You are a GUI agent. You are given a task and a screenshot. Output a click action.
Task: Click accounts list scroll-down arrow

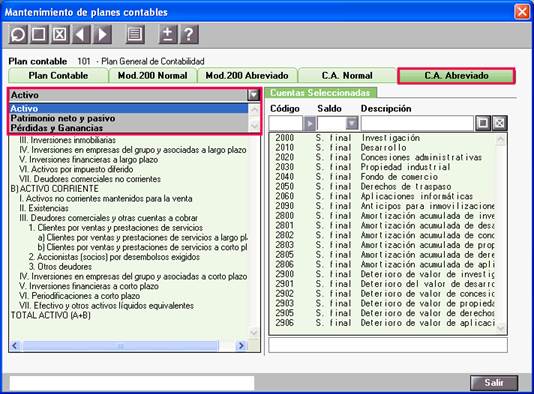point(500,329)
